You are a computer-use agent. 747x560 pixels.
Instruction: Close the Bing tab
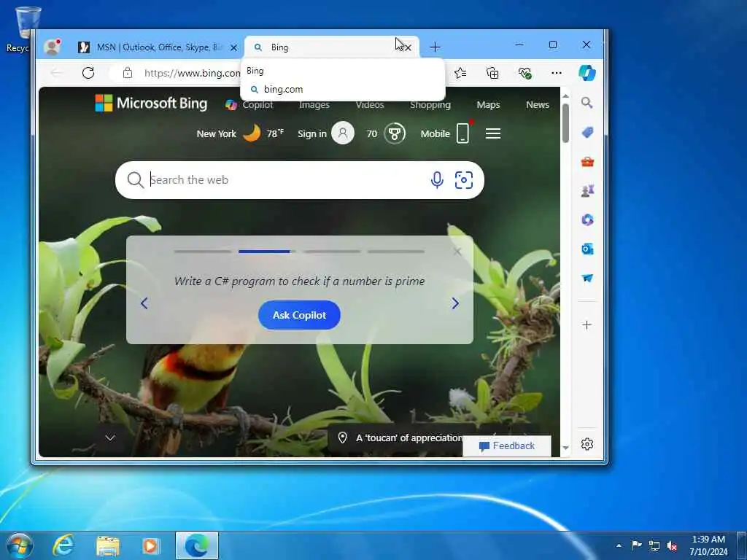[x=407, y=47]
